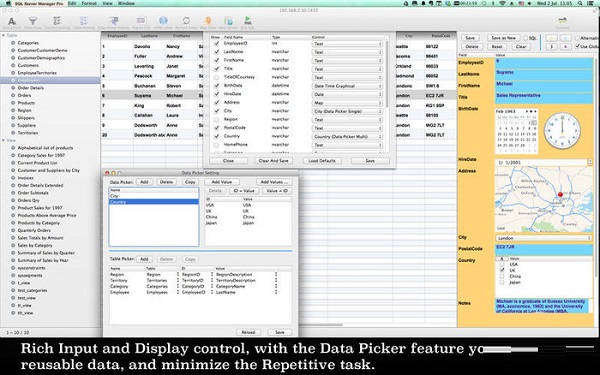Open the Format menu
Image resolution: width=600 pixels, height=375 pixels.
(x=89, y=3)
